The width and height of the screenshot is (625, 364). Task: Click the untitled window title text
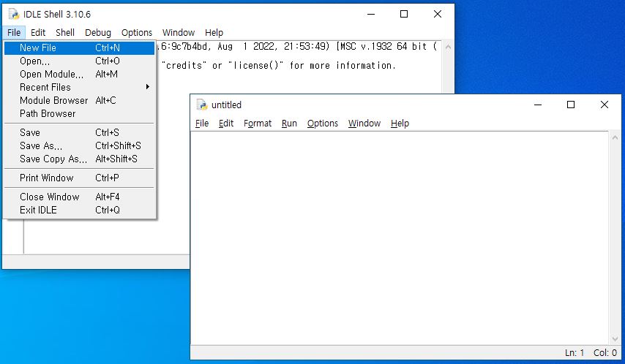226,105
